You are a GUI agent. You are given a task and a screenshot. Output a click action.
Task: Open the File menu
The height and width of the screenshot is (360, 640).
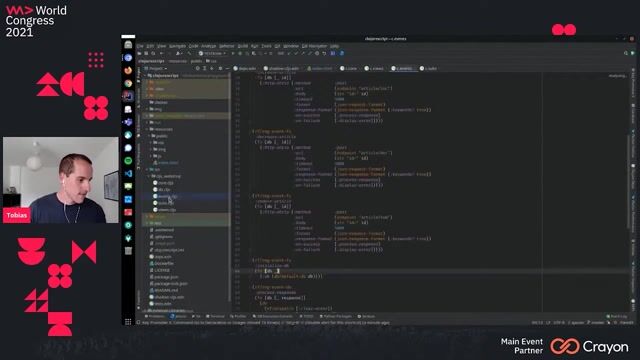tap(140, 46)
